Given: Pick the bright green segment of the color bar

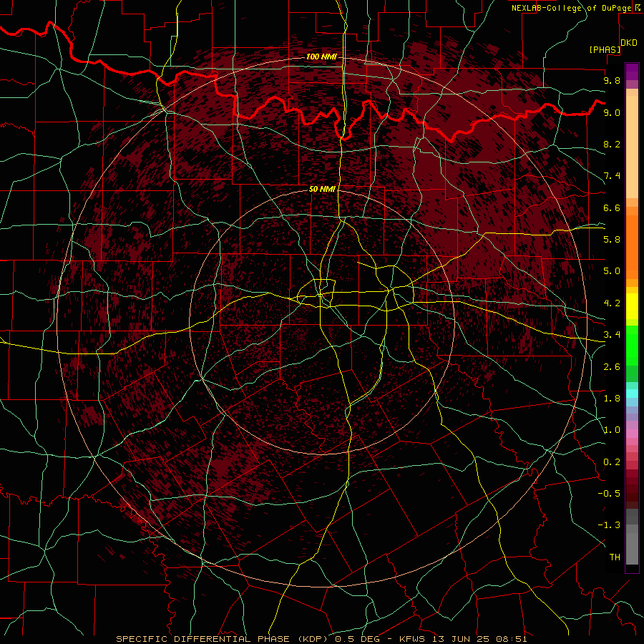Looking at the screenshot, I should 632,345.
